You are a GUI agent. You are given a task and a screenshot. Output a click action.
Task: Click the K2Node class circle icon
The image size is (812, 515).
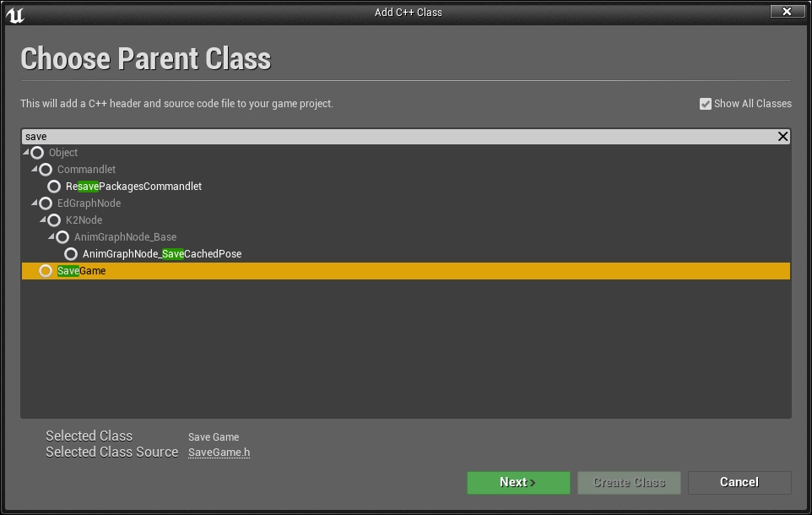click(x=54, y=220)
